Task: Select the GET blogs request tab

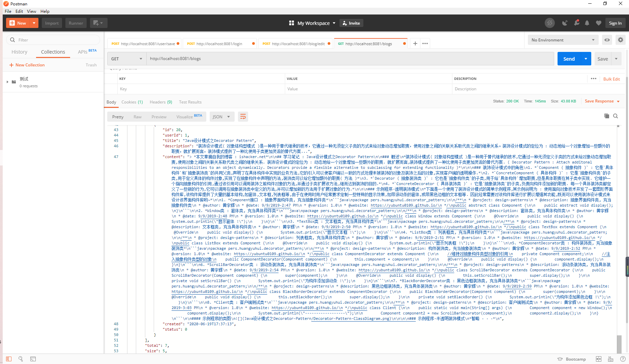Action: click(370, 43)
